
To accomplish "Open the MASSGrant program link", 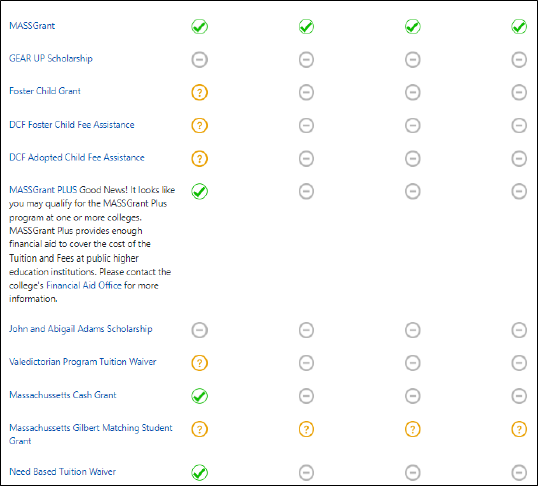I will click(32, 26).
